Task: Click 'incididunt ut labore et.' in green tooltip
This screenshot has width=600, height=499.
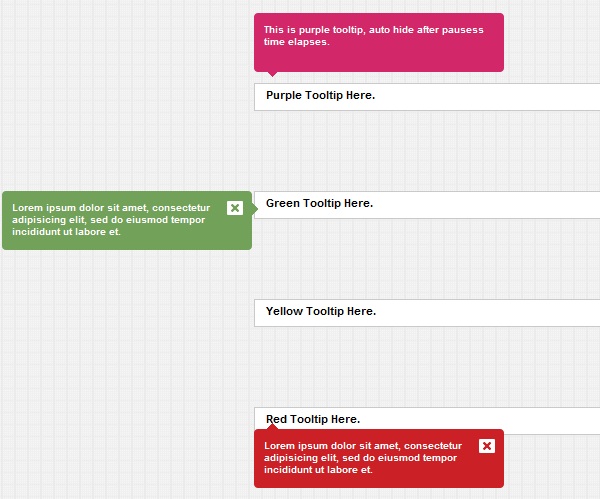Action: pyautogui.click(x=66, y=232)
